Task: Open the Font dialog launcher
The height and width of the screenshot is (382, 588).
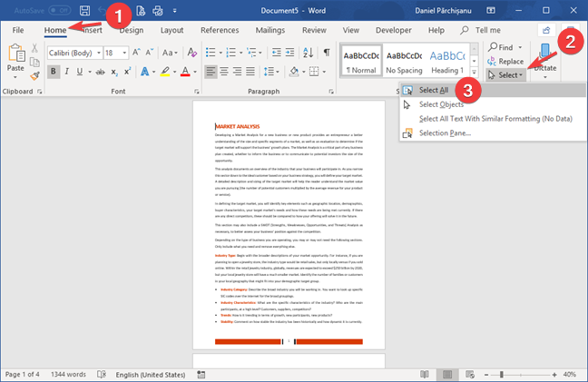Action: coord(196,92)
